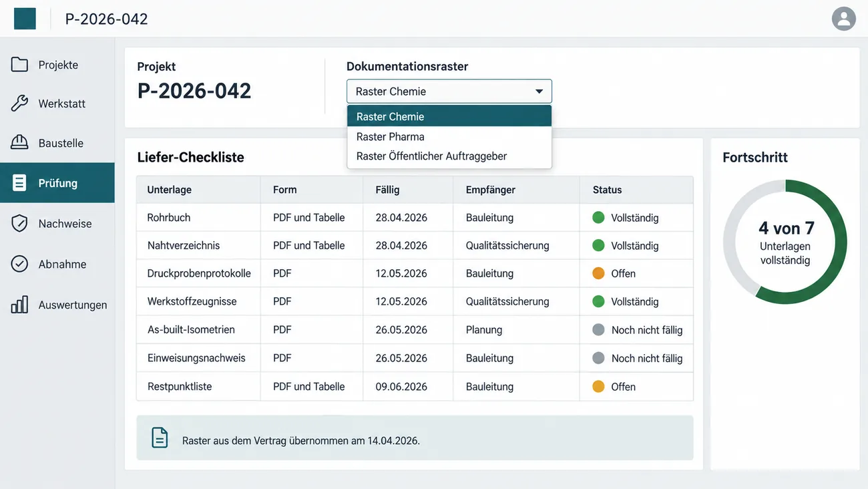Screen dimensions: 868x489
Task: Click the Offen status of Druckprobenprotokolle
Action: (x=623, y=274)
